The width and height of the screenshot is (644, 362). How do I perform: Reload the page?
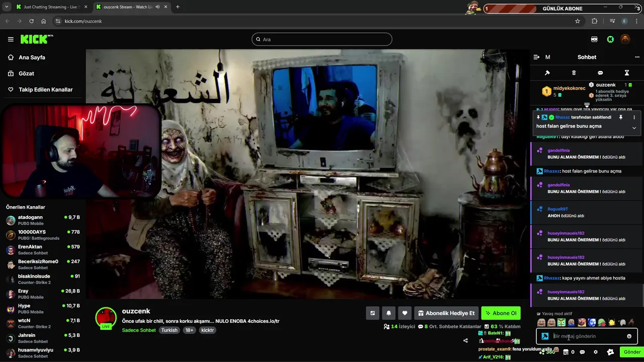pos(31,21)
